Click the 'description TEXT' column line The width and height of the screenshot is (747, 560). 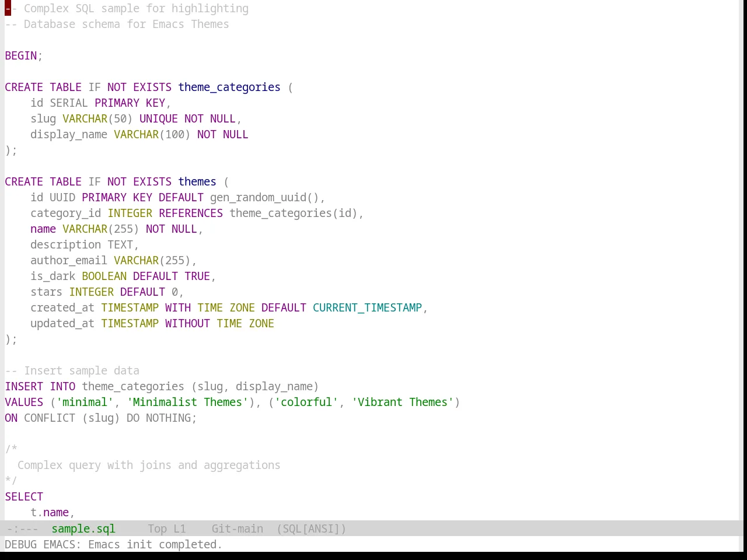(x=85, y=244)
